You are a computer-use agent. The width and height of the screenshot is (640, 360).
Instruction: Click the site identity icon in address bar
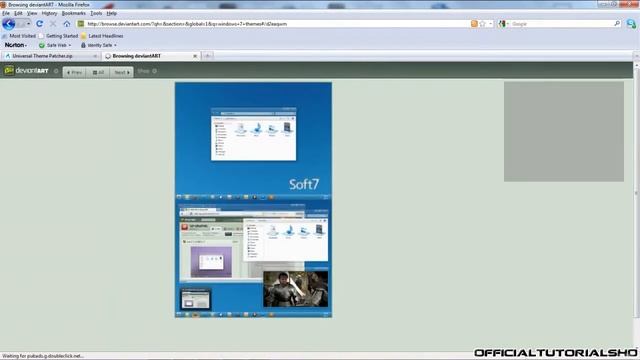coord(81,24)
